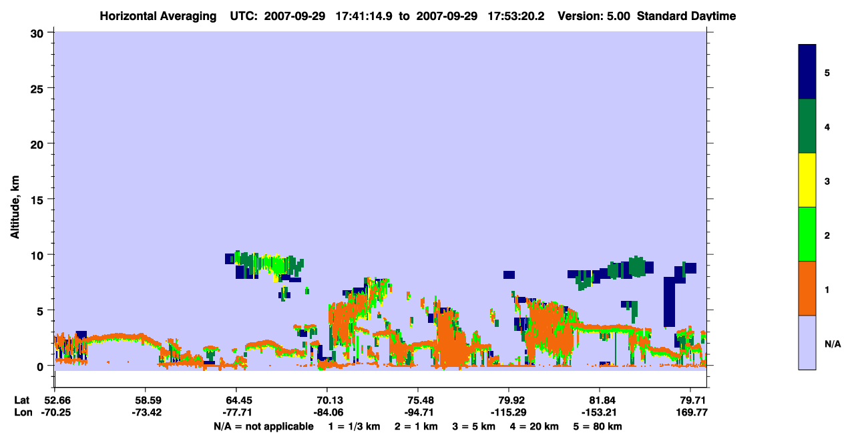The width and height of the screenshot is (868, 445).
Task: Click the y-axis tick label '15'
Action: click(39, 199)
